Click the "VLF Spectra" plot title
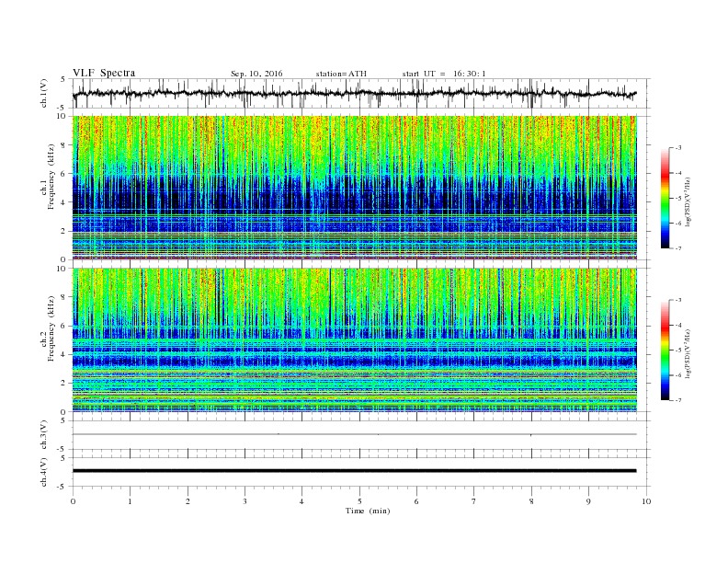 point(104,73)
